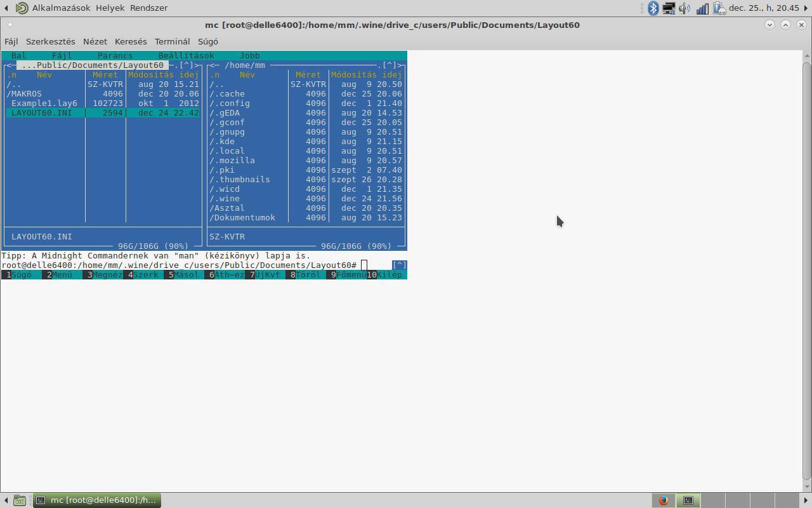Screen dimensions: 812x508
Task: Click the left panel history [^] arrow
Action: coord(187,65)
